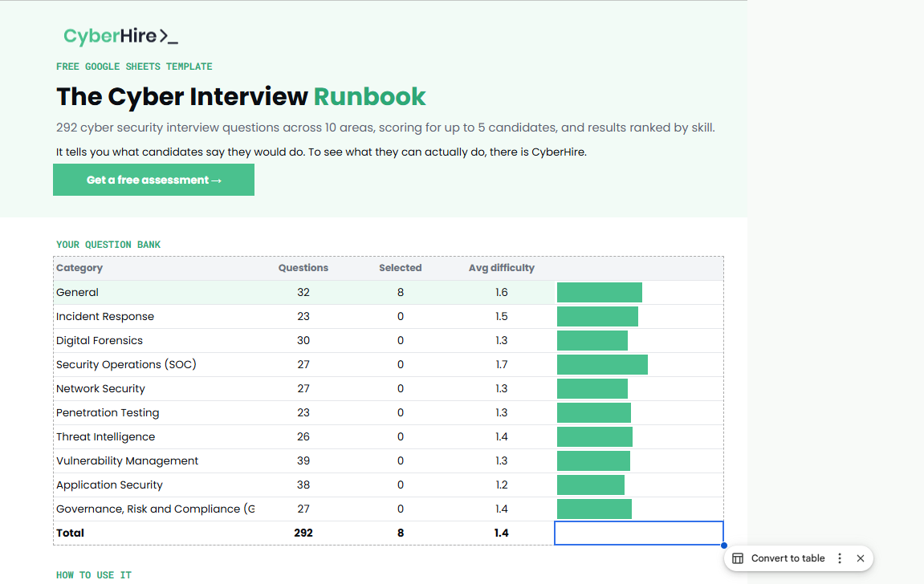The image size is (924, 584).
Task: Click the Avg difficulty column header
Action: (x=502, y=268)
